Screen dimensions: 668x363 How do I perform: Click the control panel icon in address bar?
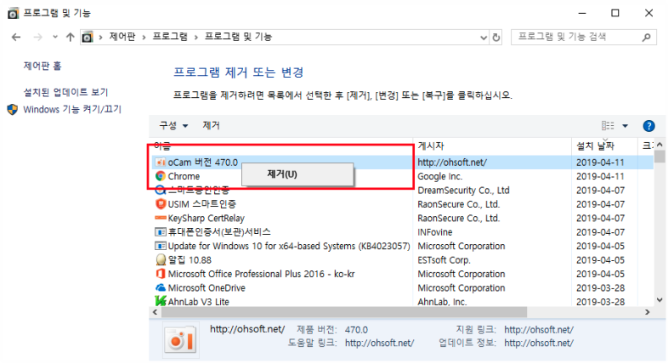(87, 37)
